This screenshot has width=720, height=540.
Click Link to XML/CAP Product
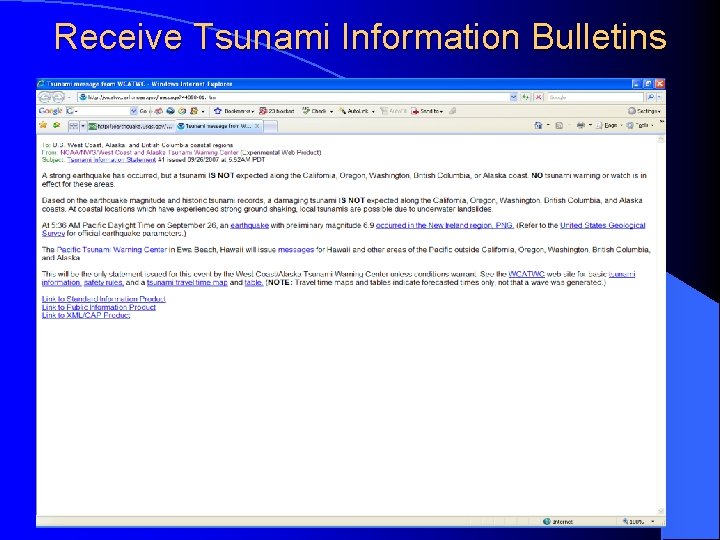[x=86, y=315]
